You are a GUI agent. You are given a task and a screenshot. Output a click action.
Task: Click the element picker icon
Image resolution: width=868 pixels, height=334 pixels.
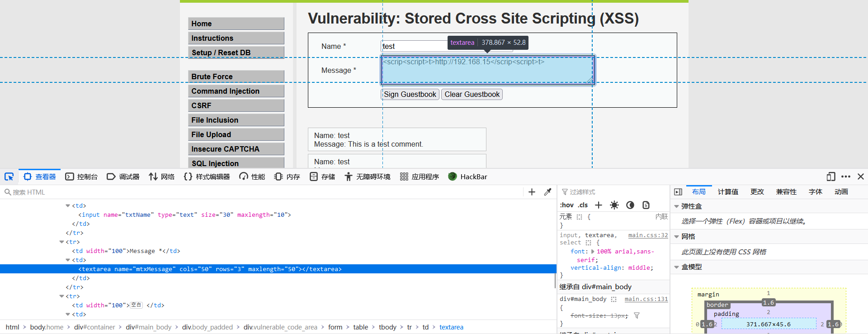(9, 177)
